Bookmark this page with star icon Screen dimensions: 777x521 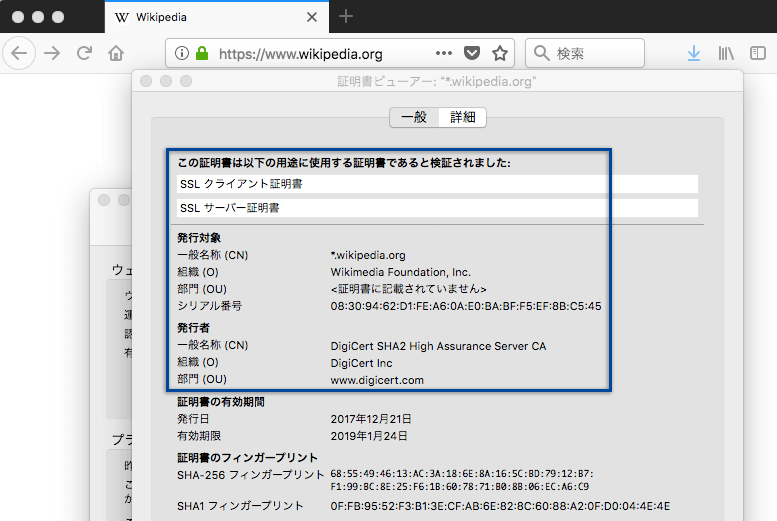coord(500,53)
